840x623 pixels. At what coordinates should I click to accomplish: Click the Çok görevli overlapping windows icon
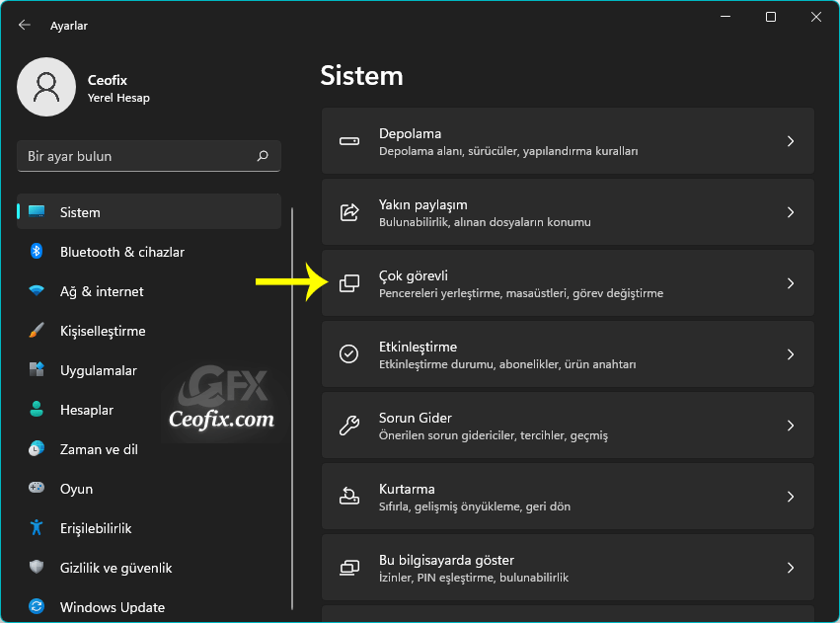coord(349,283)
